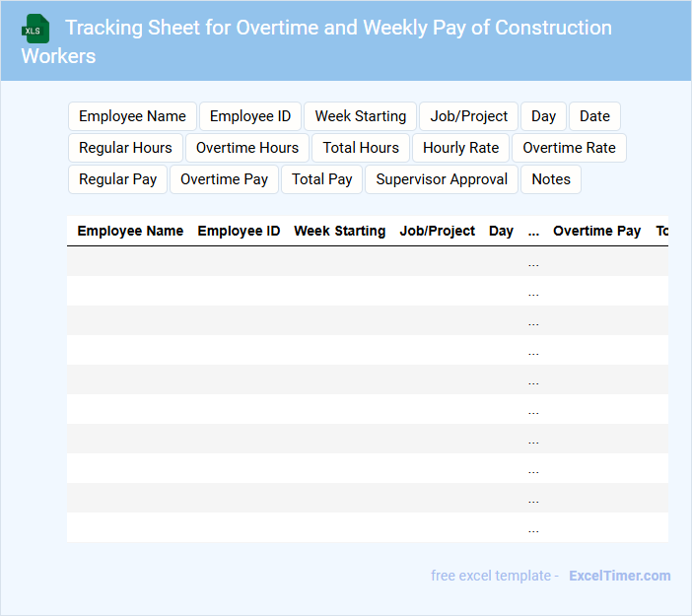Choose the Job/Project tag

469,116
